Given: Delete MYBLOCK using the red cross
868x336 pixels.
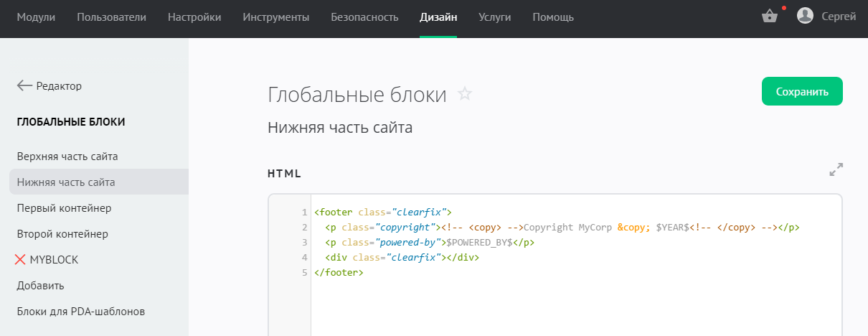Looking at the screenshot, I should pyautogui.click(x=20, y=260).
